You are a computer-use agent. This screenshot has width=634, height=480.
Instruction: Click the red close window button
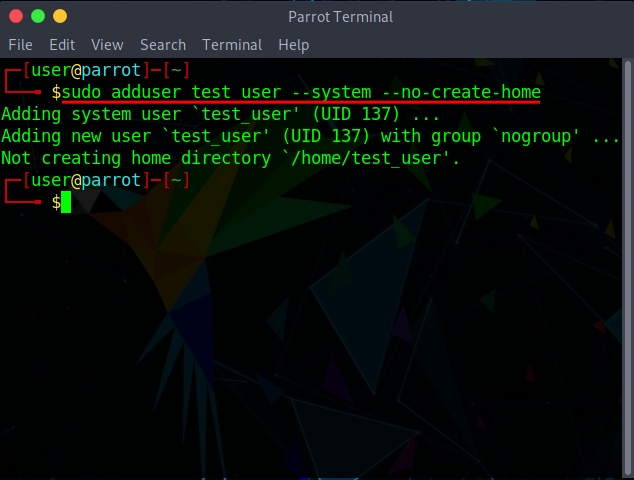pyautogui.click(x=16, y=16)
